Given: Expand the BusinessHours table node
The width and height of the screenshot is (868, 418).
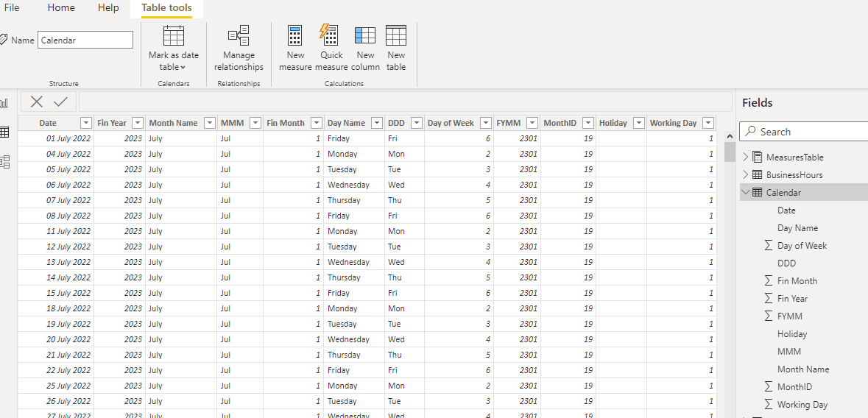Looking at the screenshot, I should click(745, 175).
